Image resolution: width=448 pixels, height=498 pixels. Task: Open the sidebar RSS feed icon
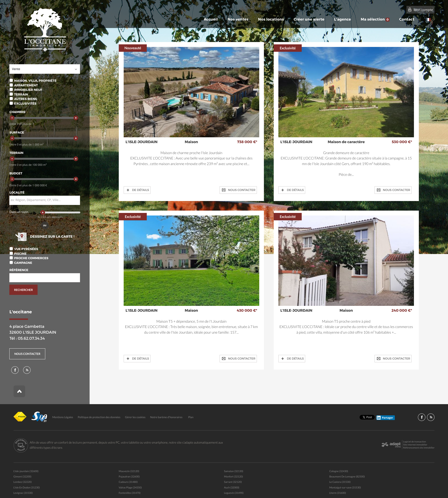[27, 370]
